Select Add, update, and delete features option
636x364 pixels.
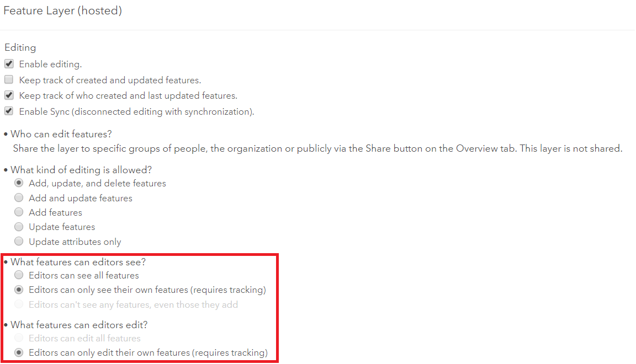[19, 183]
